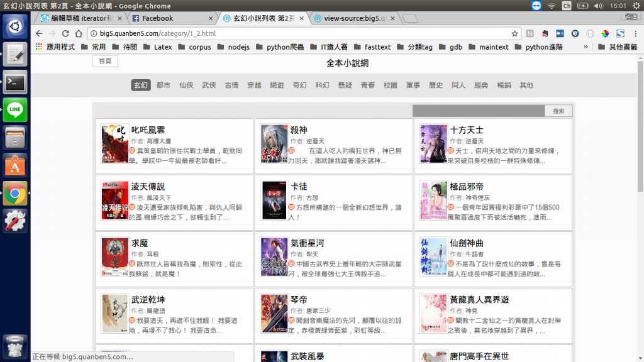
Task: Open the Wi-Fi network indicator
Action: coord(552,6)
